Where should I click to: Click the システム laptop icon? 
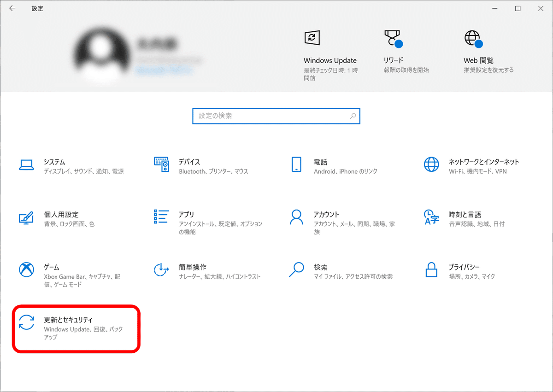(x=26, y=165)
